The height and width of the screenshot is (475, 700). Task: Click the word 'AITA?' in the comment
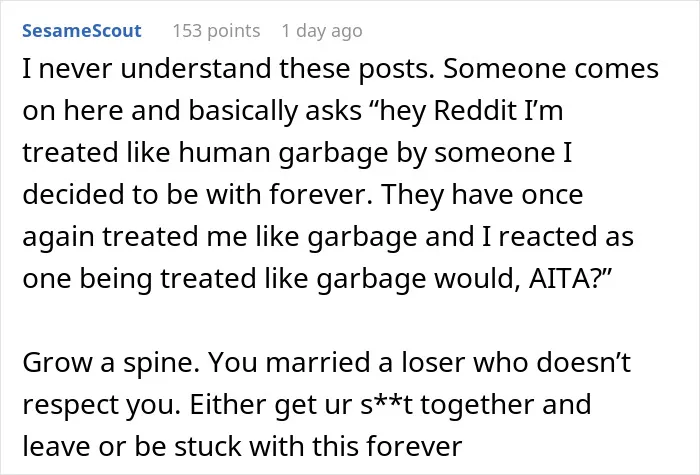pos(570,279)
